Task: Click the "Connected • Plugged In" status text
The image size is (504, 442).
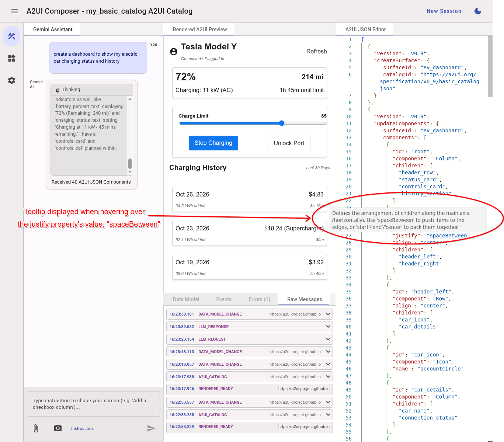Action: [202, 59]
